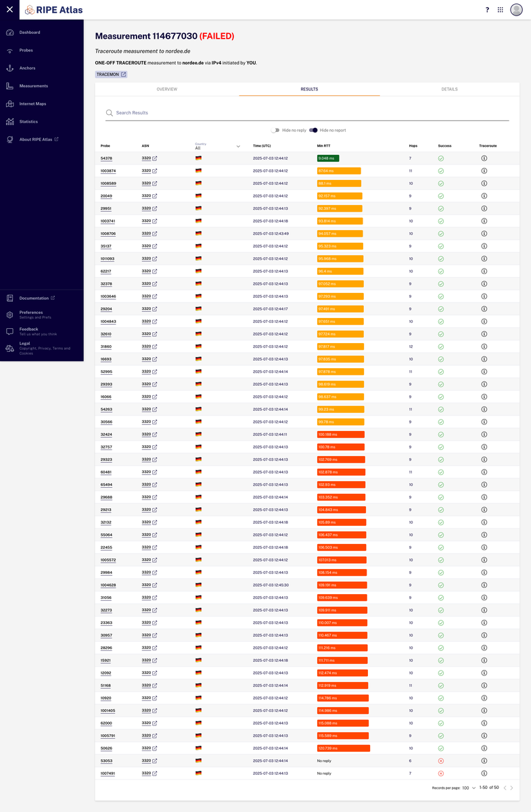Expand the Country filter dropdown

[x=238, y=146]
